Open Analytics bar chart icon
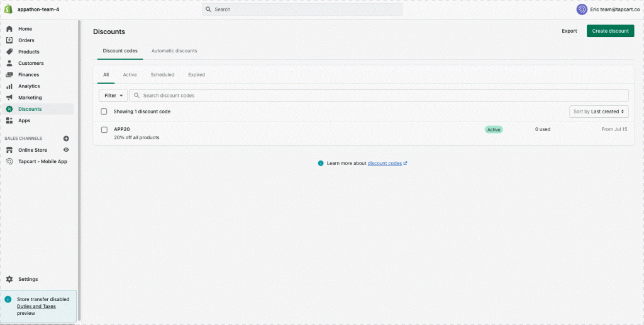The width and height of the screenshot is (644, 325). pos(9,86)
